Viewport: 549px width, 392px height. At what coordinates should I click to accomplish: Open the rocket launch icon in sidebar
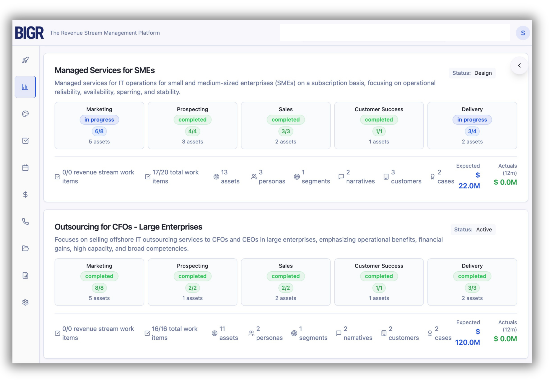25,60
